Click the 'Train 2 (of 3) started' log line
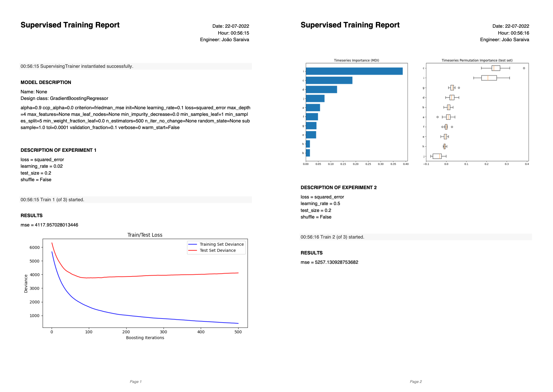Screen dimensions: 553x392 click(416, 237)
